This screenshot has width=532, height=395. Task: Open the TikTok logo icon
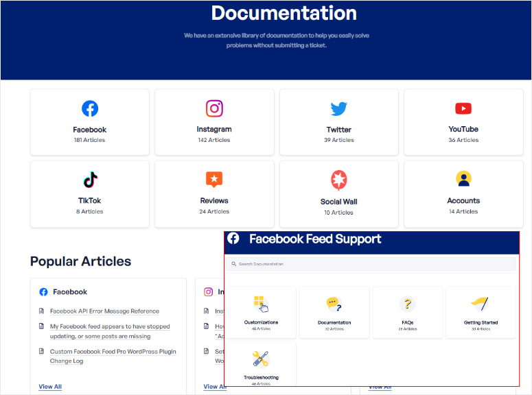point(90,180)
